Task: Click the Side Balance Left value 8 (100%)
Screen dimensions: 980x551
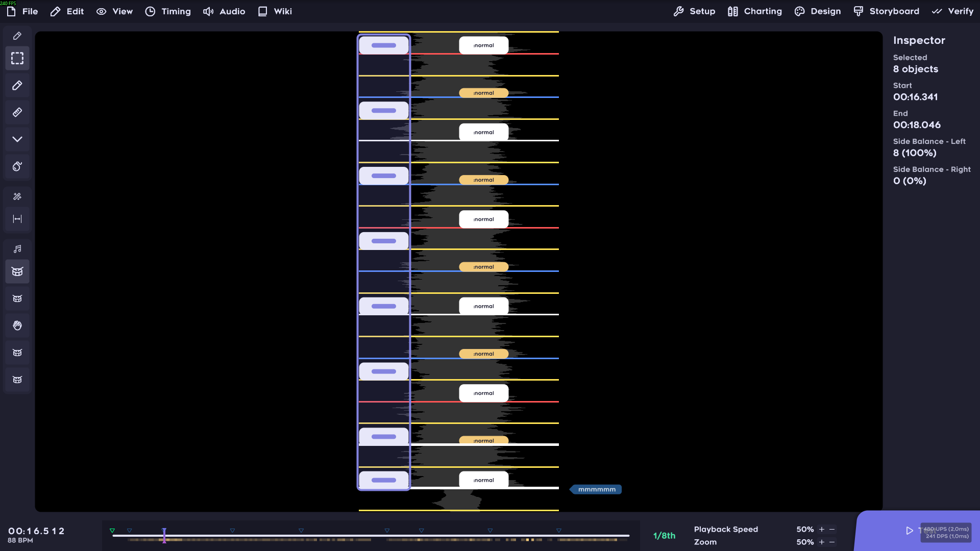Action: (x=915, y=153)
